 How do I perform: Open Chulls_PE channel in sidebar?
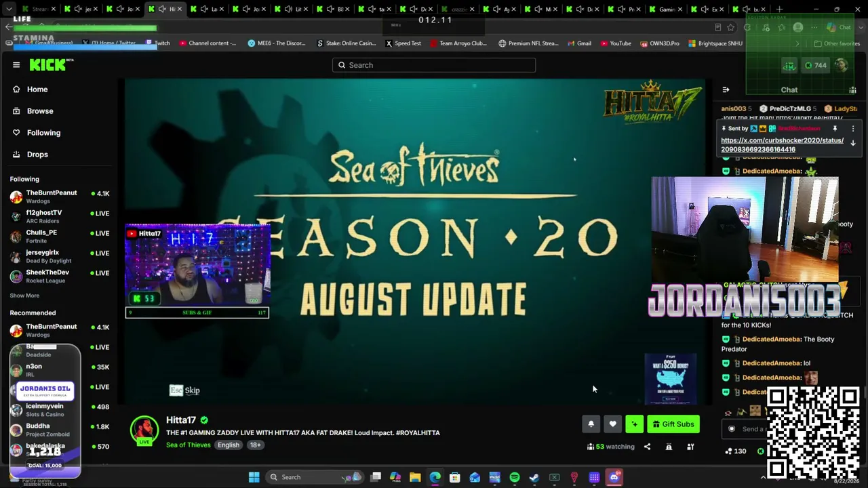60,237
